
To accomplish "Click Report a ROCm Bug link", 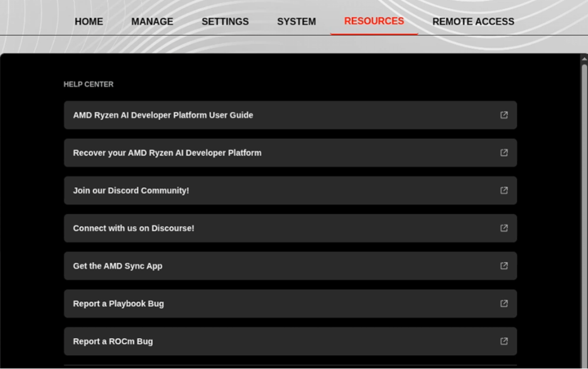I will [x=290, y=341].
